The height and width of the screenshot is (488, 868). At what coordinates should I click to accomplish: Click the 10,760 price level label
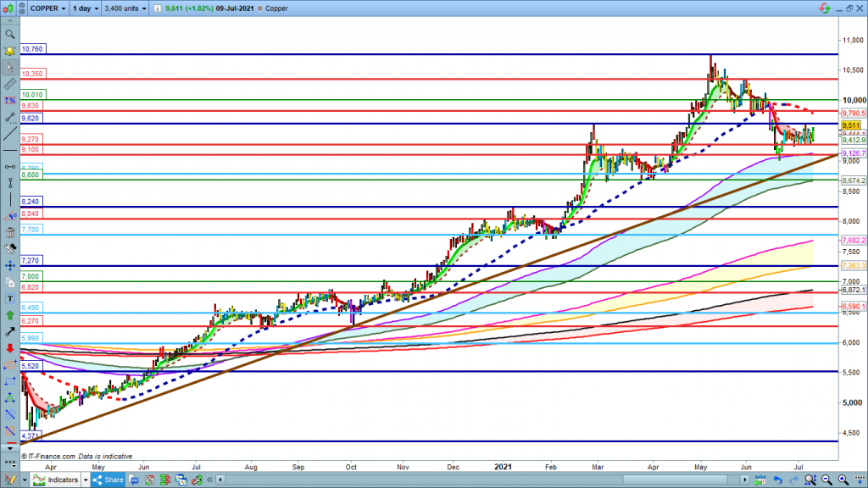coord(32,50)
